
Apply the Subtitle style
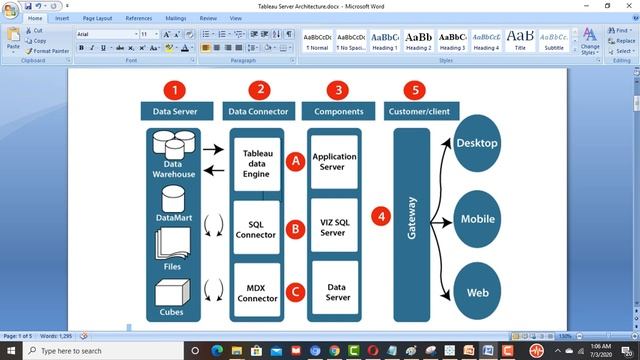[554, 41]
